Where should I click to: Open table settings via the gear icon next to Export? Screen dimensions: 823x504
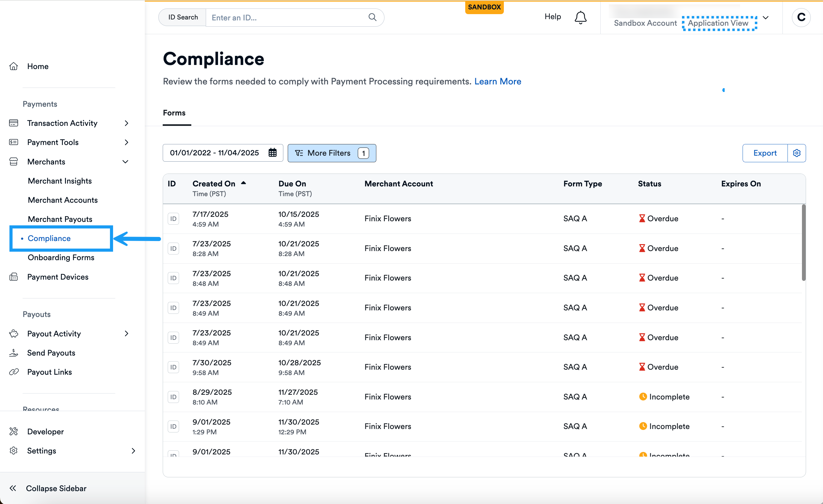tap(797, 153)
